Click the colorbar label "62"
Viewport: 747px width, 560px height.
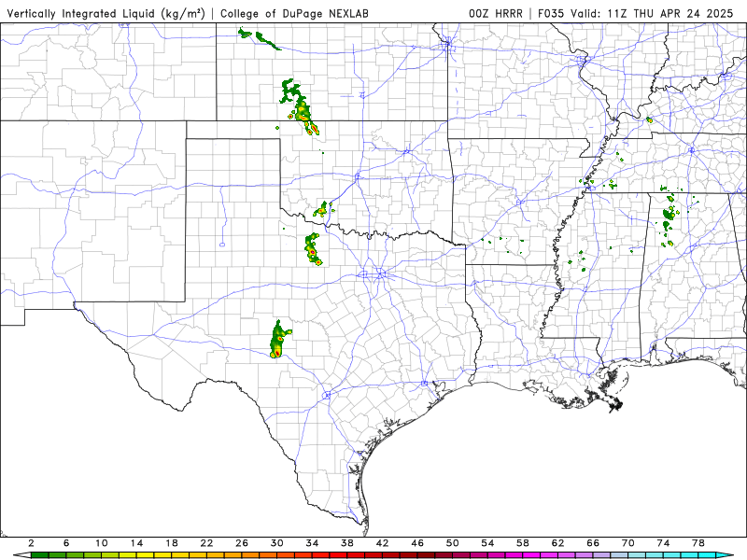click(557, 543)
